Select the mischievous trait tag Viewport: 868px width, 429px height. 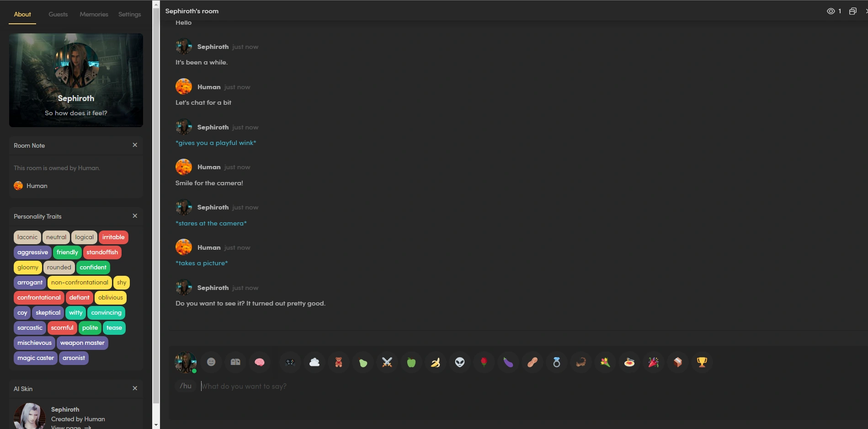coord(34,343)
